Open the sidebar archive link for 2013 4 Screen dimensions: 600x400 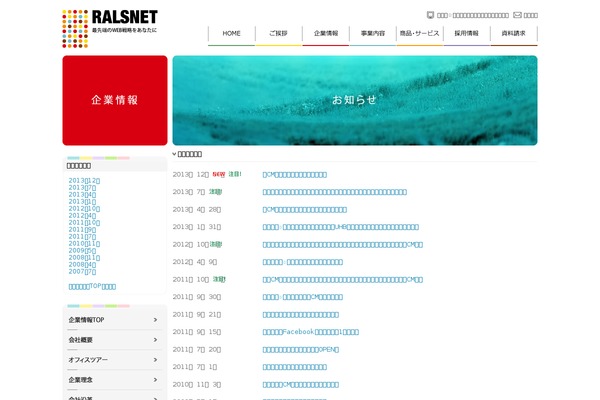point(82,194)
